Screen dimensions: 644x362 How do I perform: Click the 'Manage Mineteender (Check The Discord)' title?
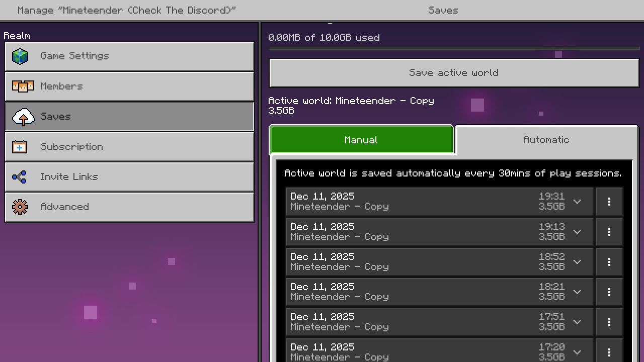click(x=127, y=10)
